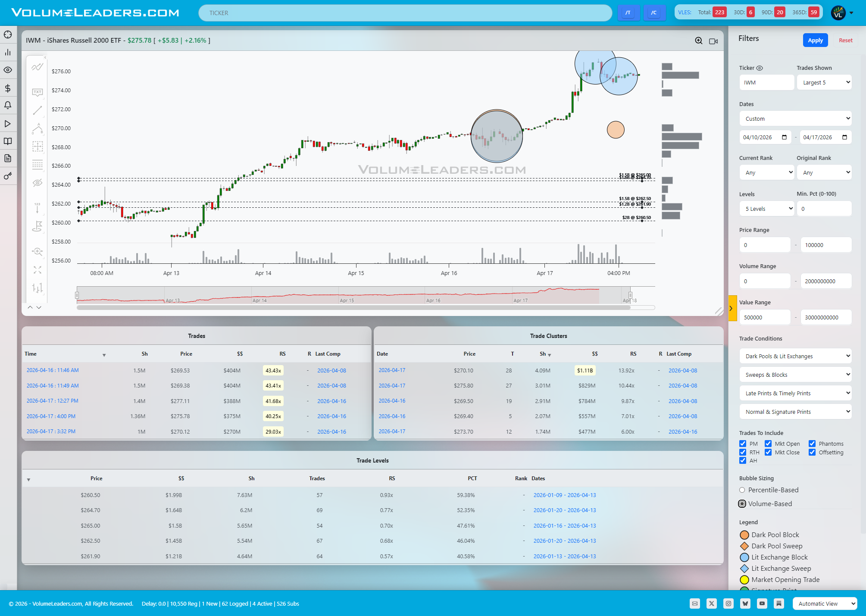Click the video camera icon above the chart
The width and height of the screenshot is (866, 616).
pyautogui.click(x=713, y=41)
